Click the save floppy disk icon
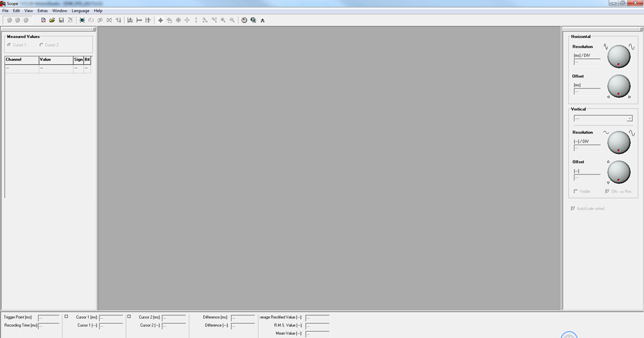The image size is (644, 338). pyautogui.click(x=61, y=20)
